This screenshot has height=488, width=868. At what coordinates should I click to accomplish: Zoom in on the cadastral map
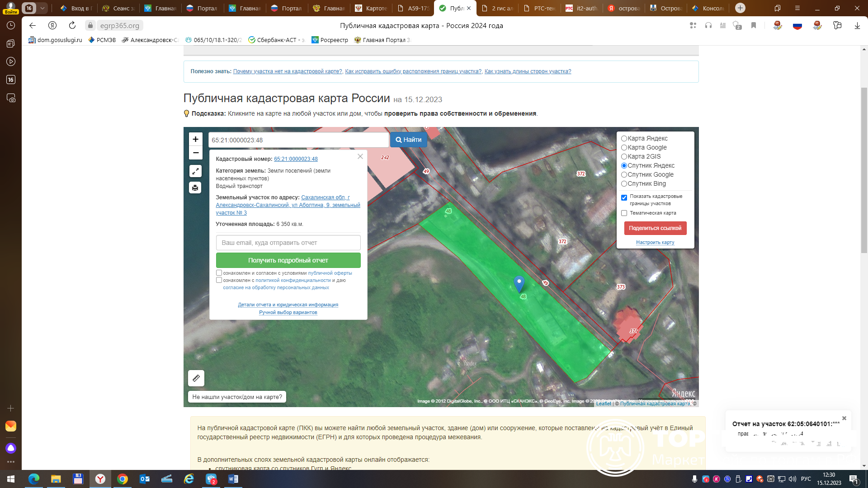pos(195,139)
